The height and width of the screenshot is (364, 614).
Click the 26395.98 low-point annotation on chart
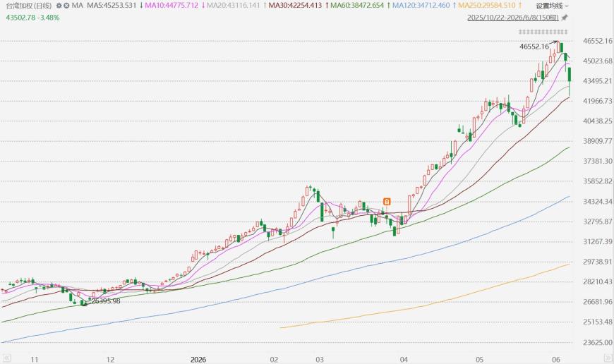tap(106, 301)
